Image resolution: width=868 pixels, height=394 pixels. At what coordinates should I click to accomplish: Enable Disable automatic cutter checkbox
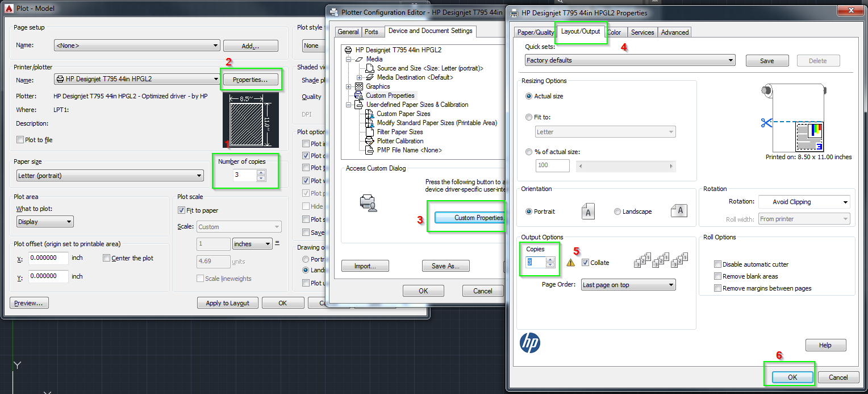click(718, 264)
